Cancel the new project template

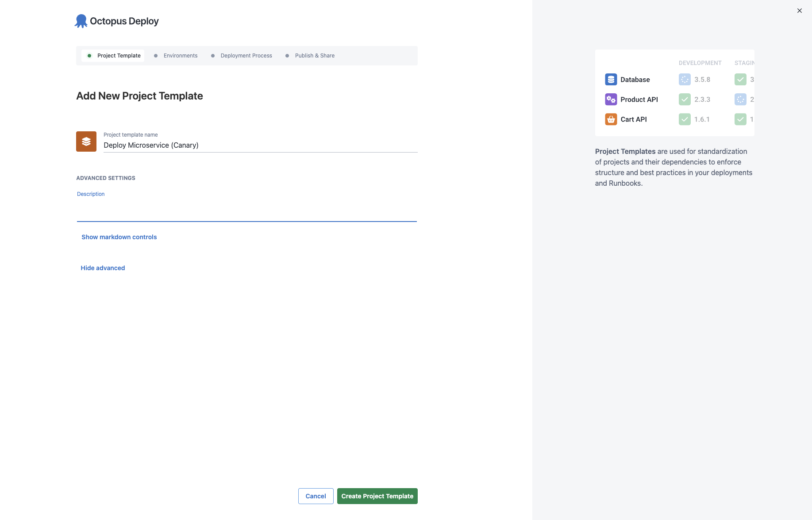point(316,496)
